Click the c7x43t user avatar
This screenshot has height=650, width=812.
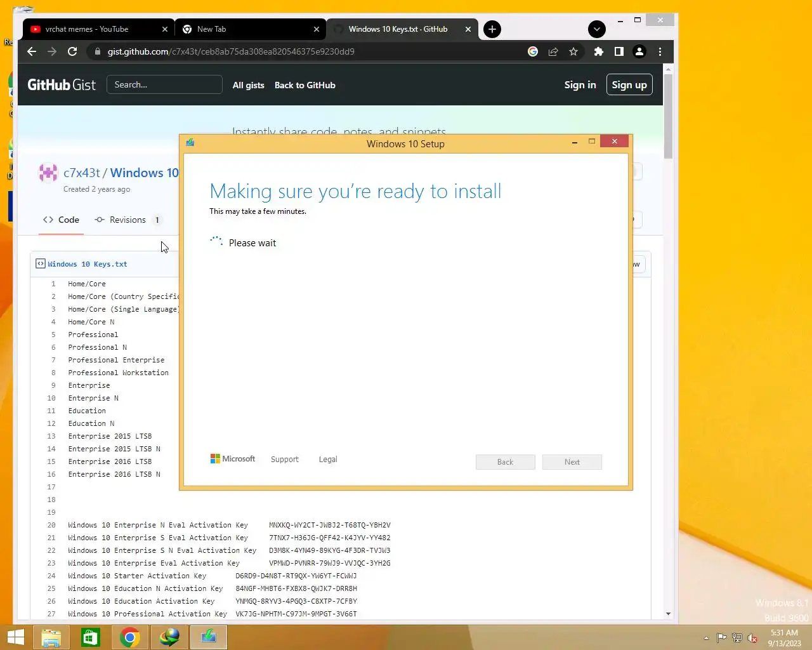pos(48,173)
